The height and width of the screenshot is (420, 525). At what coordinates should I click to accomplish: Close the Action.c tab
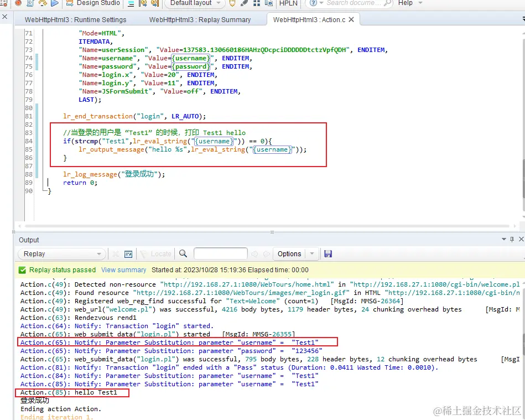pos(351,19)
